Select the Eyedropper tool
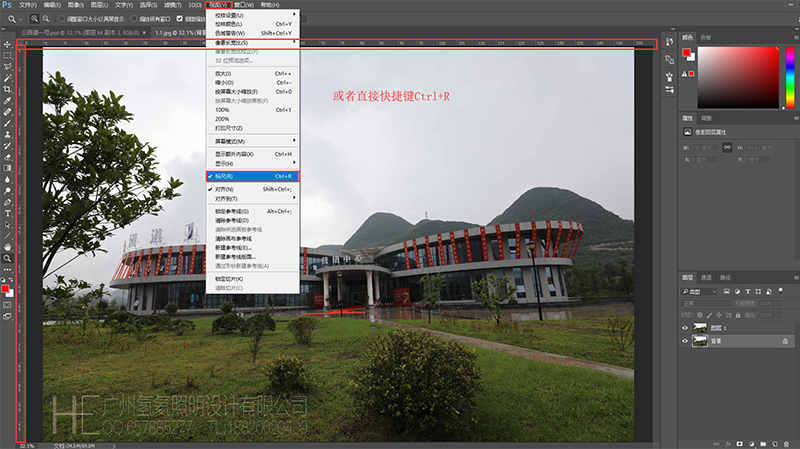 coord(7,100)
